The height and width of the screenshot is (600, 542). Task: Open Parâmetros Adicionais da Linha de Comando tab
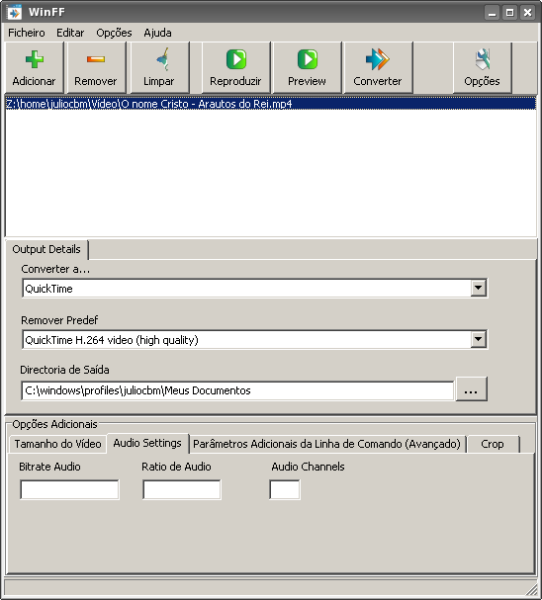327,444
